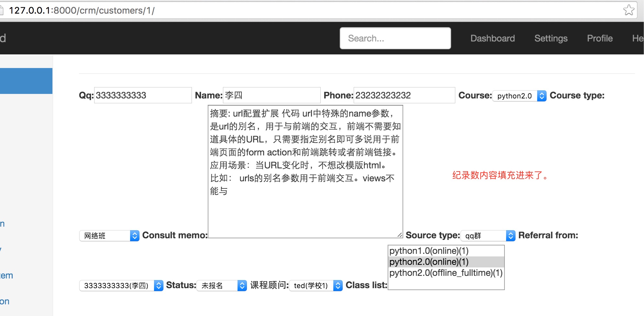Viewport: 644px width, 316px height.
Task: Open the Referral from dropdown 3333333333(李四)
Action: coord(121,286)
